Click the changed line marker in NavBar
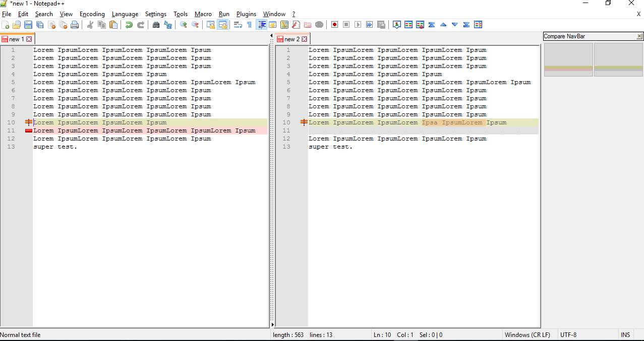The image size is (644, 341). click(568, 67)
